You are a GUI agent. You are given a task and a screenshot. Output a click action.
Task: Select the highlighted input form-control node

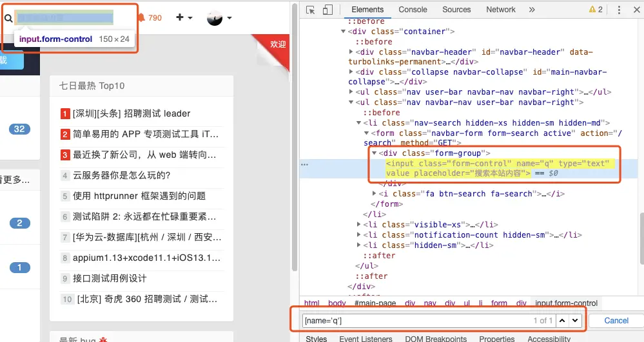pyautogui.click(x=500, y=168)
